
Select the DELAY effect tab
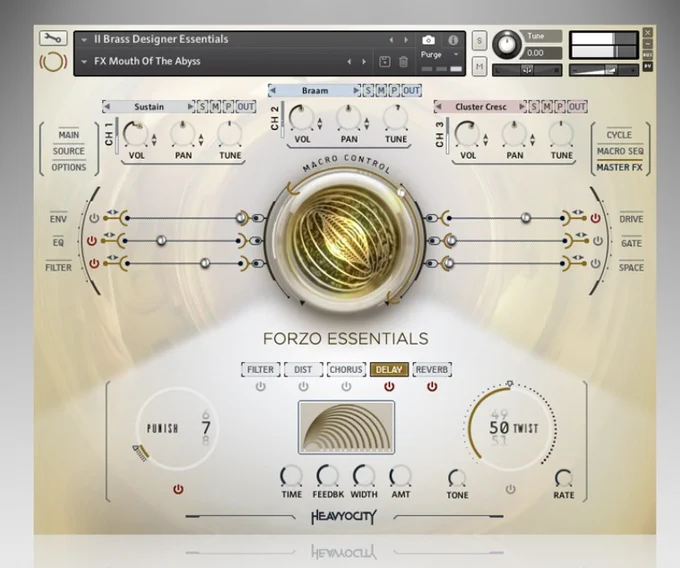(389, 369)
